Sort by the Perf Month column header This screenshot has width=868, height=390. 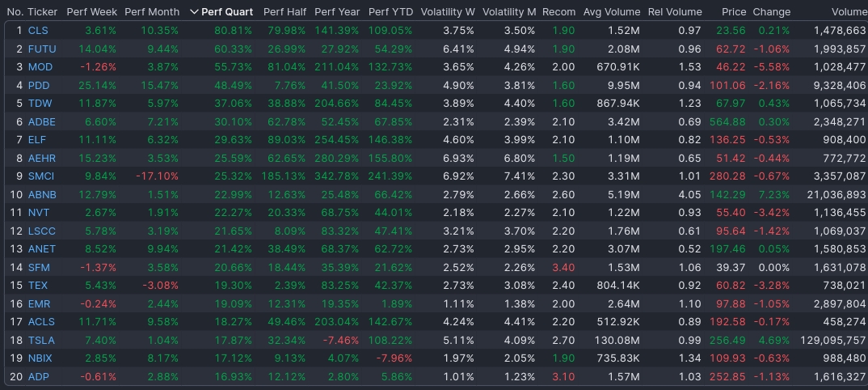pyautogui.click(x=152, y=11)
